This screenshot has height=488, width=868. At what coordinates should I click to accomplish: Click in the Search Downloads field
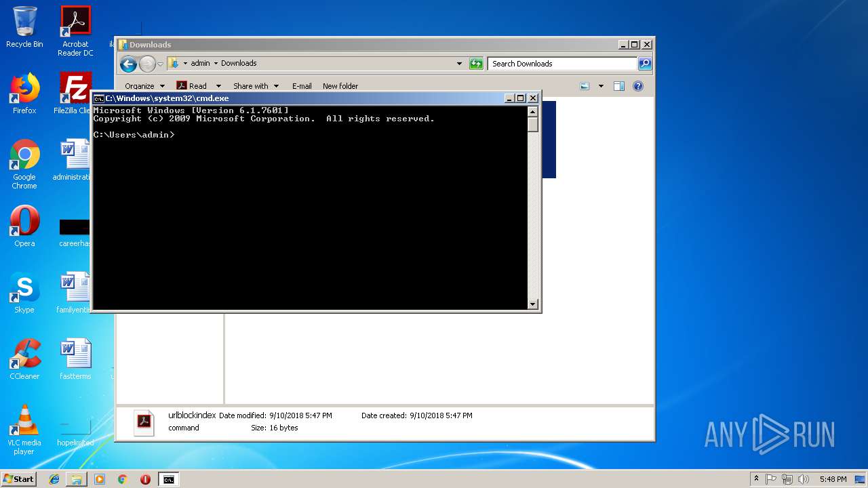562,64
